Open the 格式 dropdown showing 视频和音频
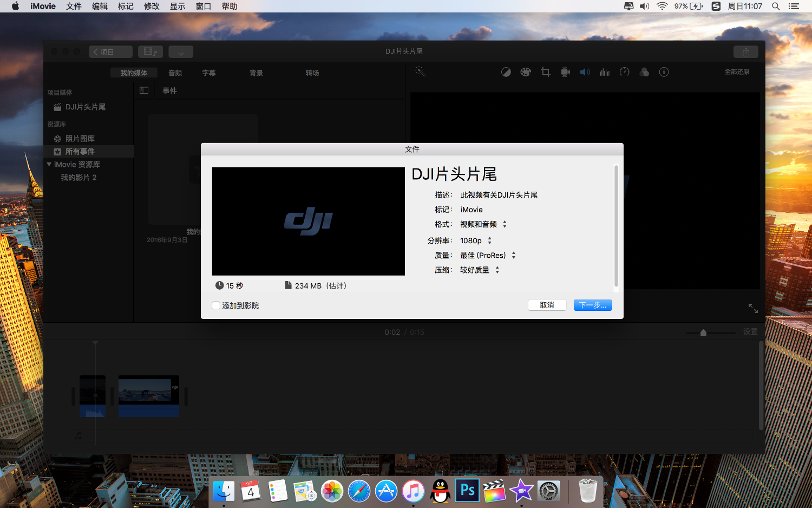 click(x=483, y=224)
